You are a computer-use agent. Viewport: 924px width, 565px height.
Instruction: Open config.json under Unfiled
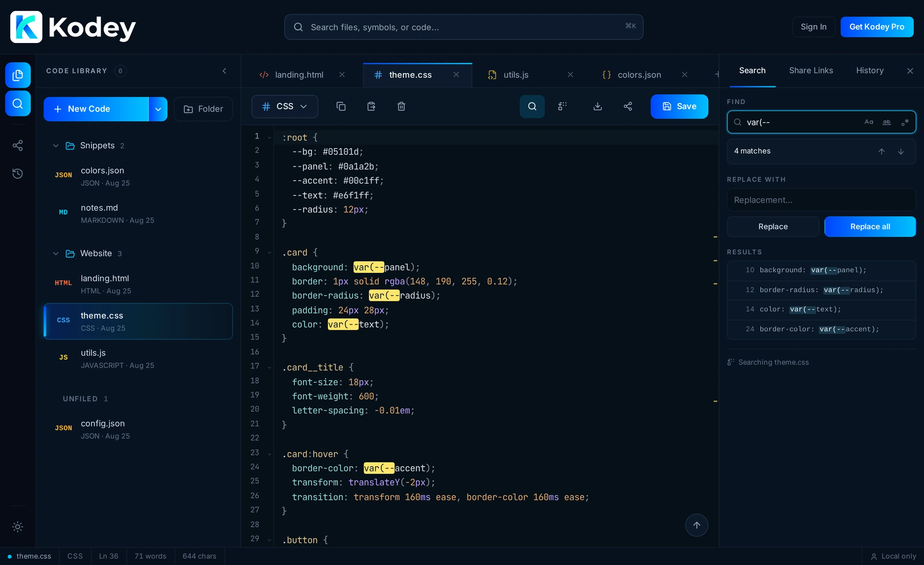pos(138,430)
